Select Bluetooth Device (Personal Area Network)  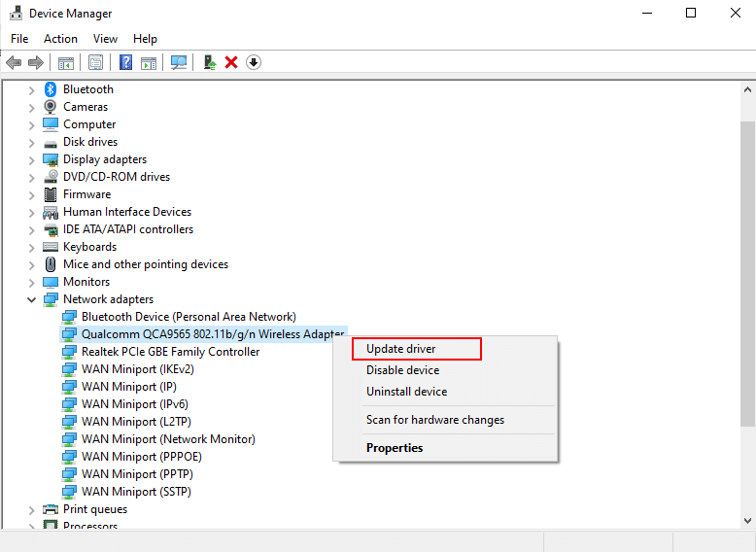click(x=189, y=317)
